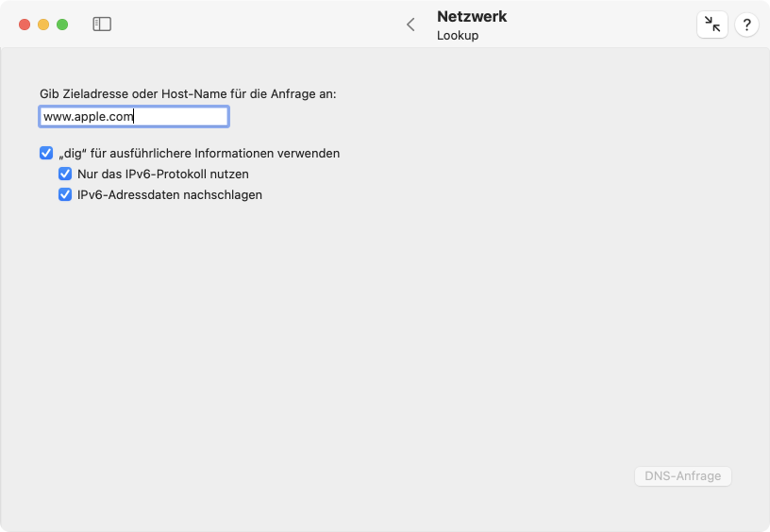The width and height of the screenshot is (770, 532).
Task: Start the lookup with DNS-Anfrage button
Action: point(682,476)
